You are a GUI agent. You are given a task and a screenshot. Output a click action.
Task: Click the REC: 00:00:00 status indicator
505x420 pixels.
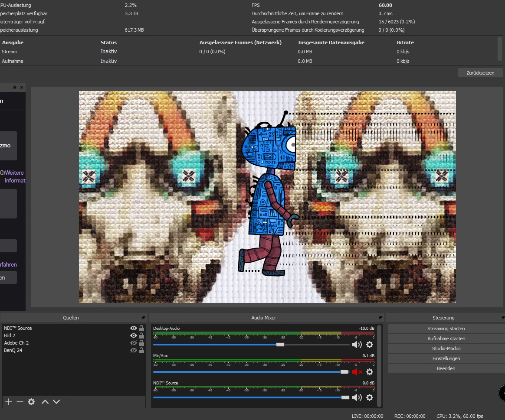(x=410, y=416)
